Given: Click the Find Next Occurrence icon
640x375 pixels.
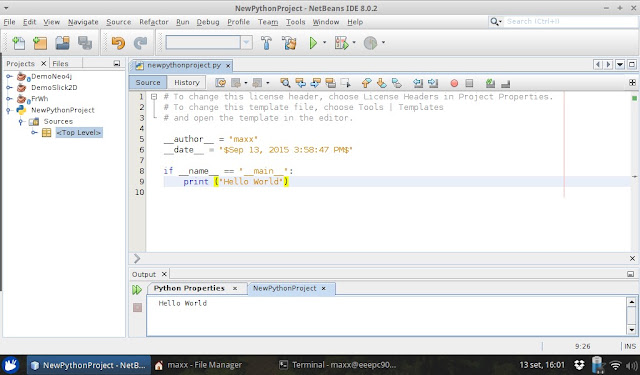Looking at the screenshot, I should 316,83.
